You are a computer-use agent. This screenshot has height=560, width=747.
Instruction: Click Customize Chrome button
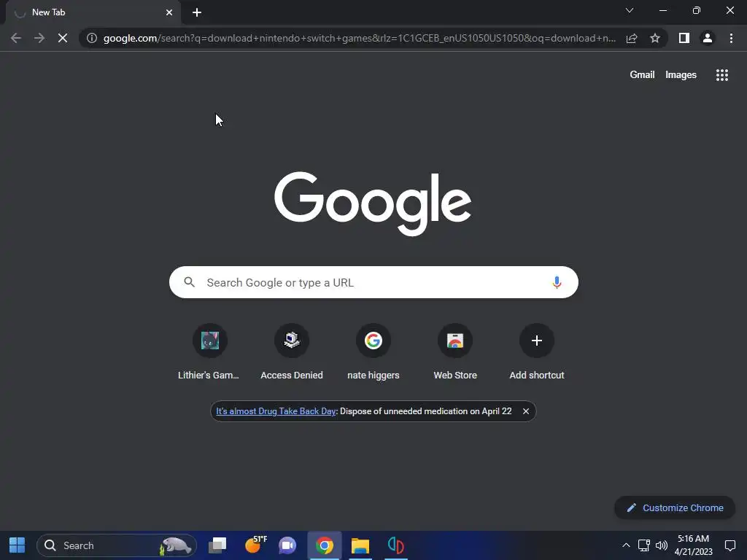(675, 508)
